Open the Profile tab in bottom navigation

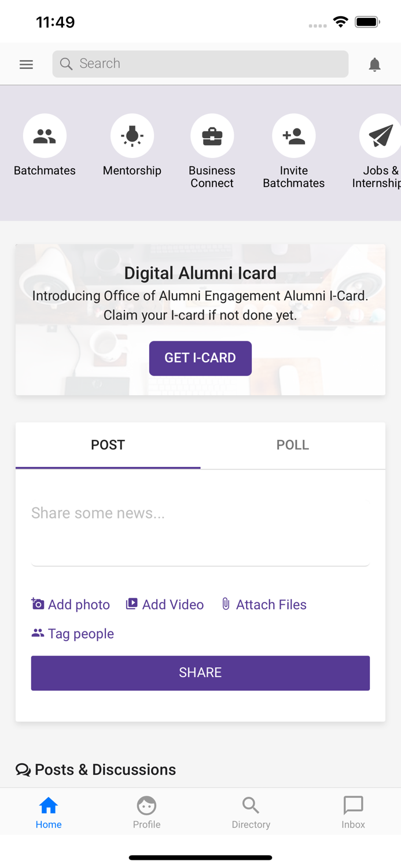pyautogui.click(x=146, y=811)
